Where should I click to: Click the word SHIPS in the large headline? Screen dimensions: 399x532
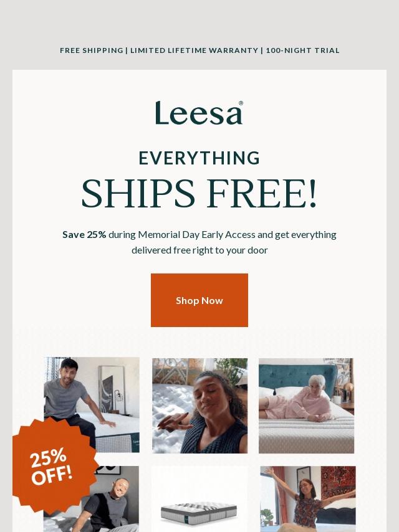click(138, 193)
